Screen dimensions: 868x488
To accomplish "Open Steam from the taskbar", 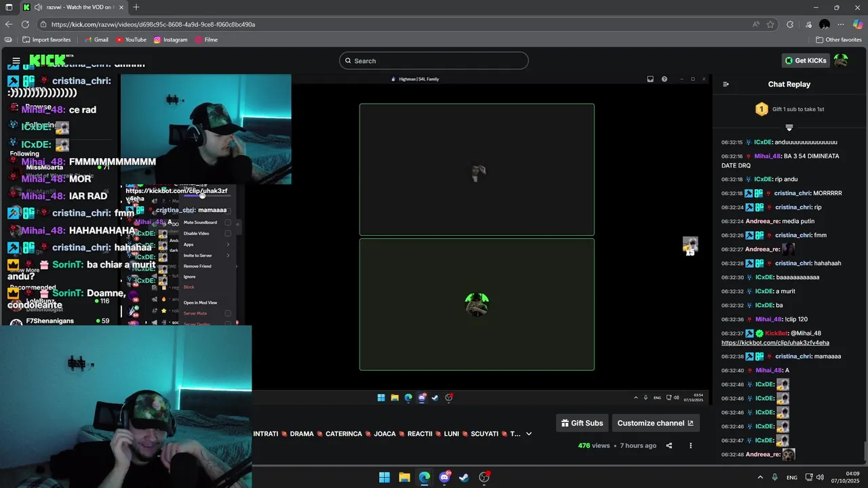I will [464, 477].
